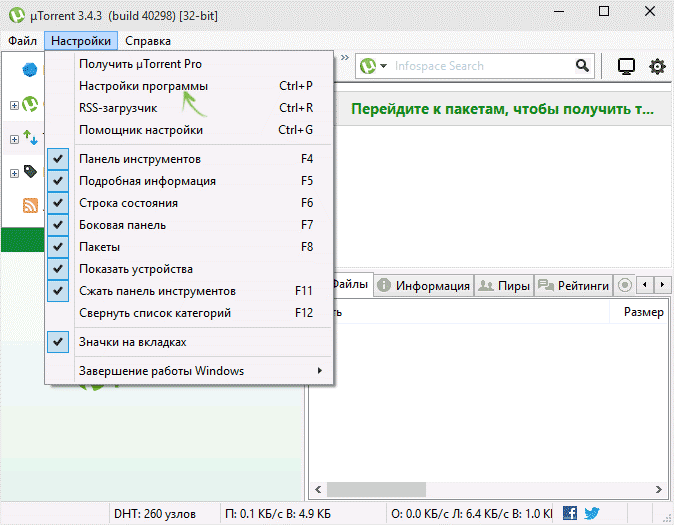This screenshot has height=525, width=674.
Task: Click the blue hexagon sidebar icon
Action: coord(30,70)
